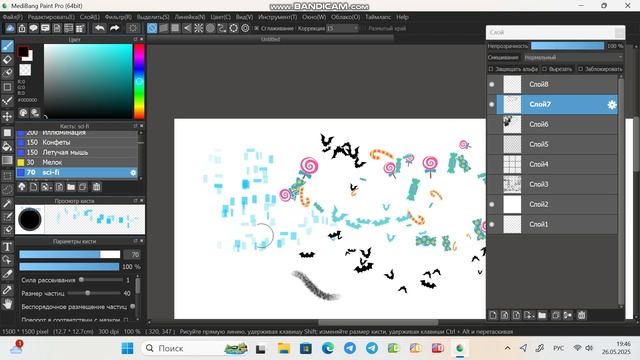Select the Brush tool in left toolbar
The width and height of the screenshot is (640, 360).
pyautogui.click(x=7, y=46)
